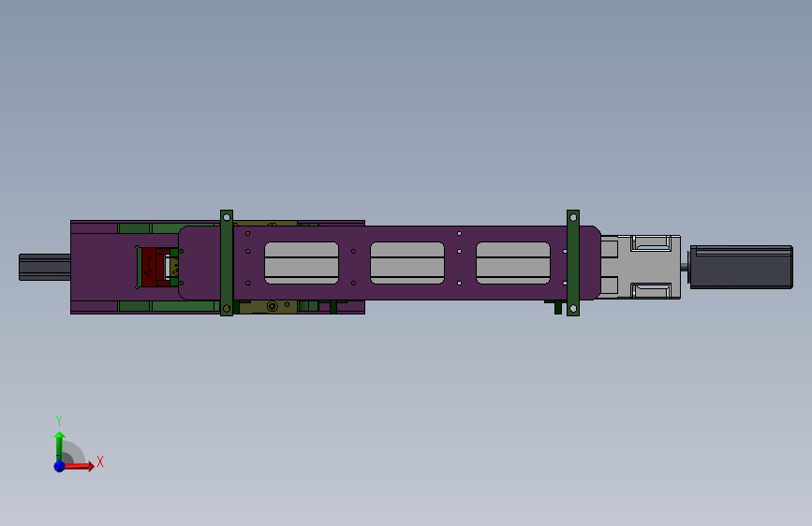Click the Y label above the triad

[x=59, y=421]
